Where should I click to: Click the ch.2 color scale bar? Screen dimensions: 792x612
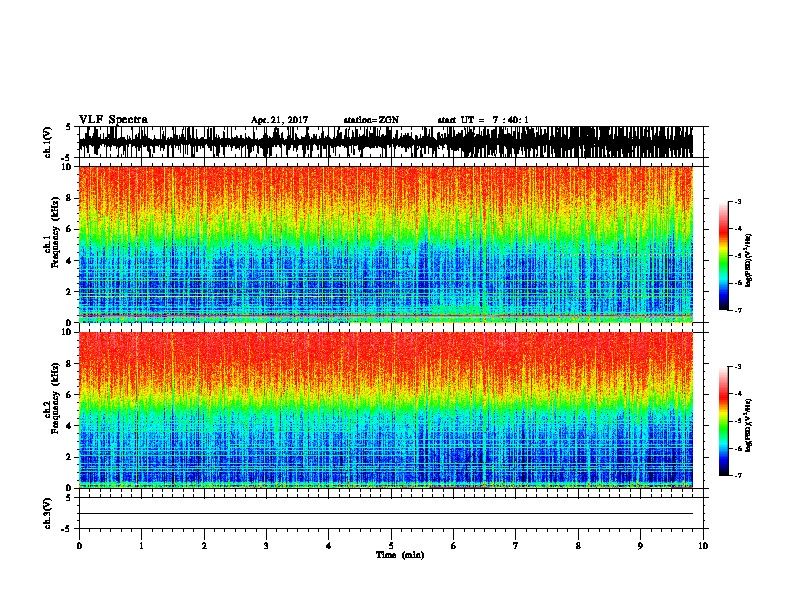pos(723,421)
